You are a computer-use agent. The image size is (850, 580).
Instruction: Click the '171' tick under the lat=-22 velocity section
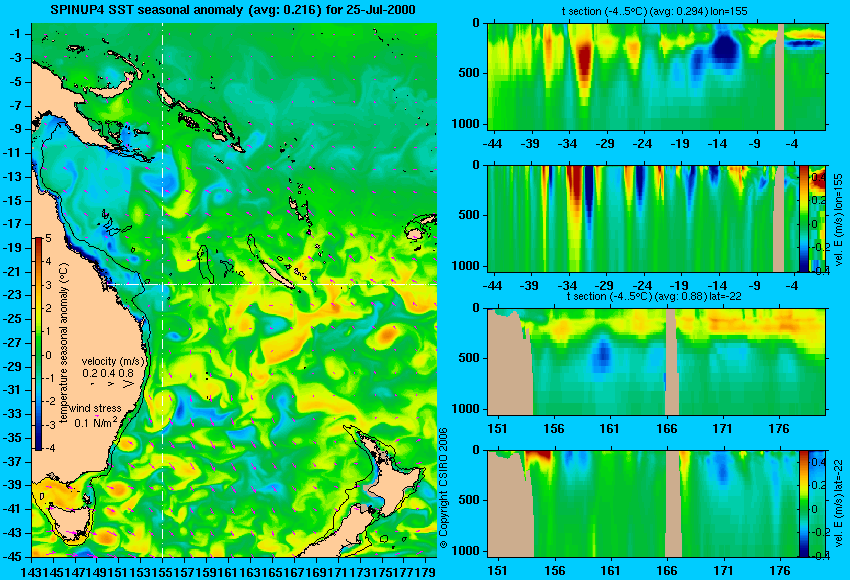[723, 571]
